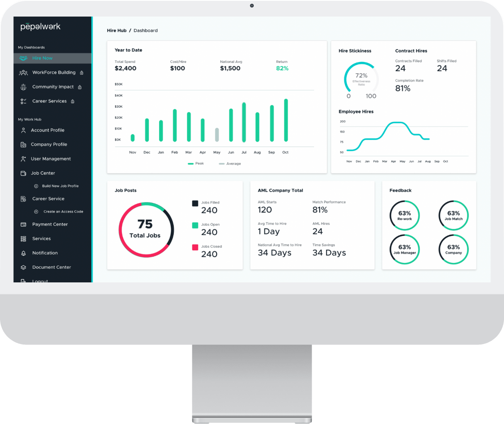Click the Company Profile building icon

(x=24, y=145)
